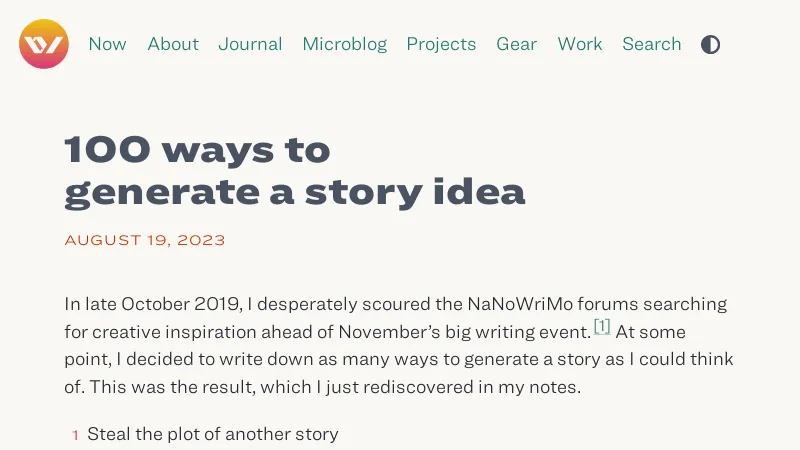Jump to footnote 1 reference
The width and height of the screenshot is (800, 450).
[602, 326]
